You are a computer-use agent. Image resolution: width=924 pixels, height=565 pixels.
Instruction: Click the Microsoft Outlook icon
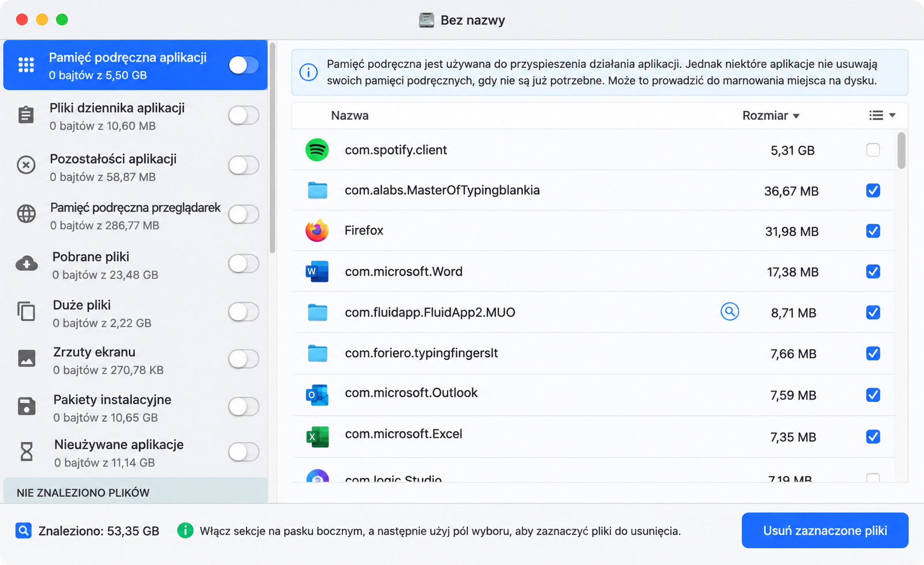(317, 395)
